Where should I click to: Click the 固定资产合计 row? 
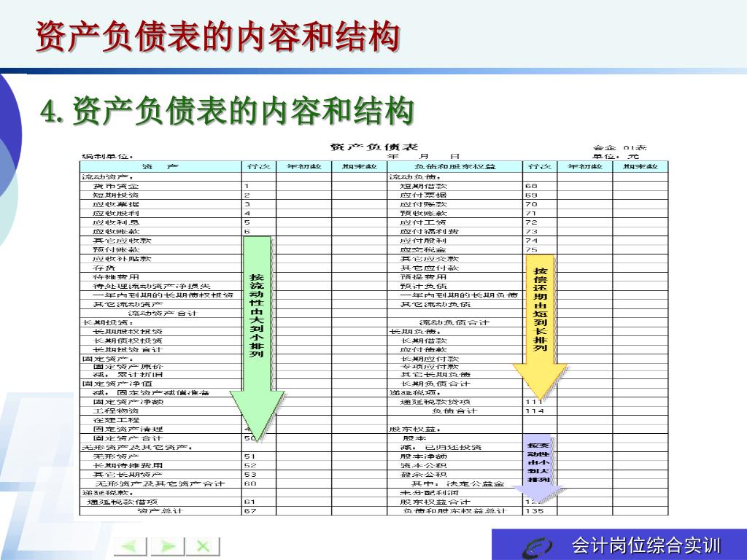click(128, 438)
